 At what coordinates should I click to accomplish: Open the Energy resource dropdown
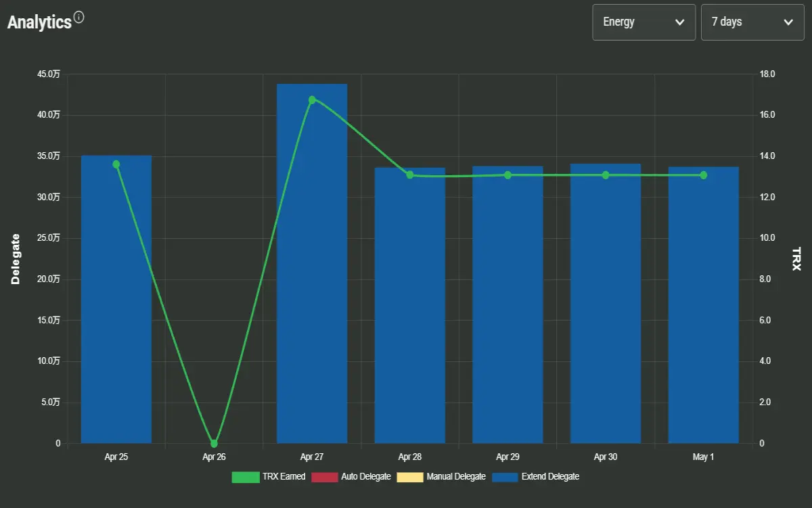point(644,22)
